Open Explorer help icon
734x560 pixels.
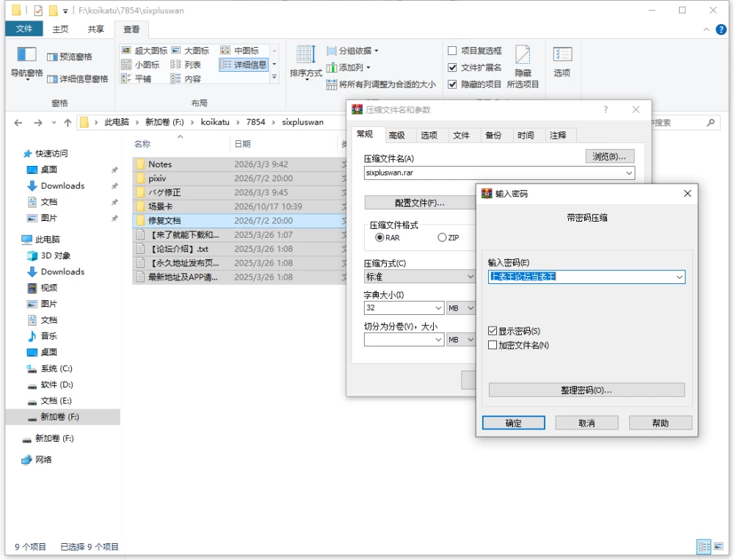click(721, 29)
